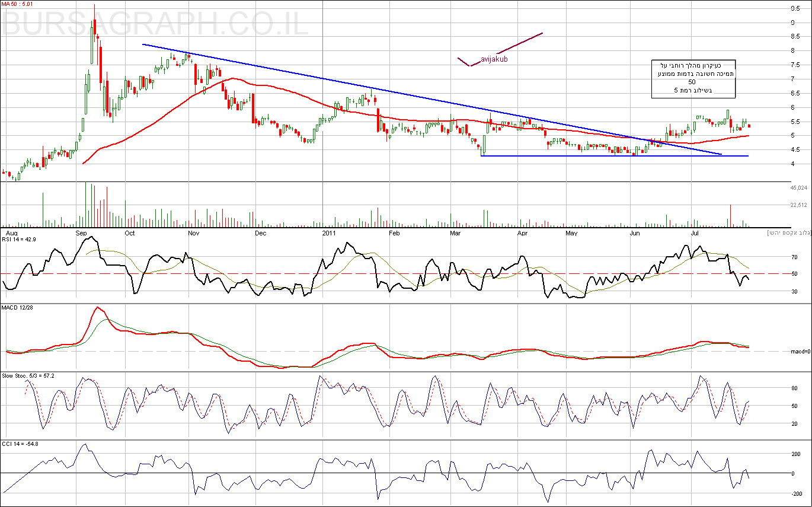Click the '70' level on RSI axis

point(793,257)
